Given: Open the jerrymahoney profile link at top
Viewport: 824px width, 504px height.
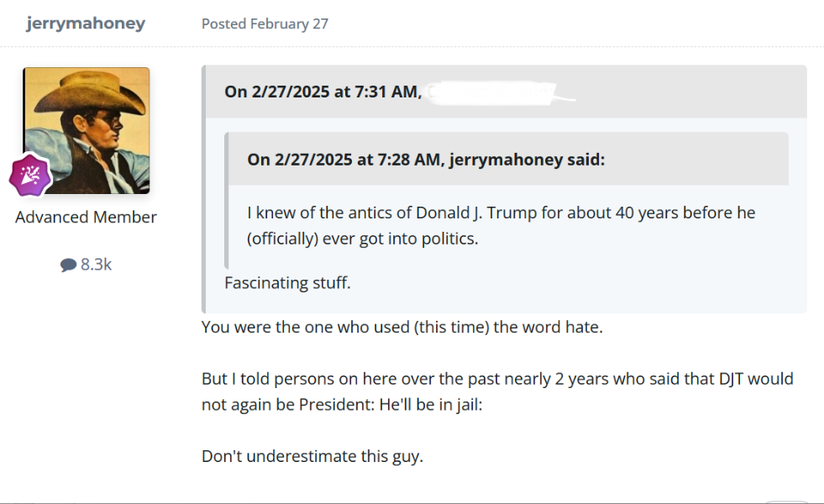Looking at the screenshot, I should 86,24.
